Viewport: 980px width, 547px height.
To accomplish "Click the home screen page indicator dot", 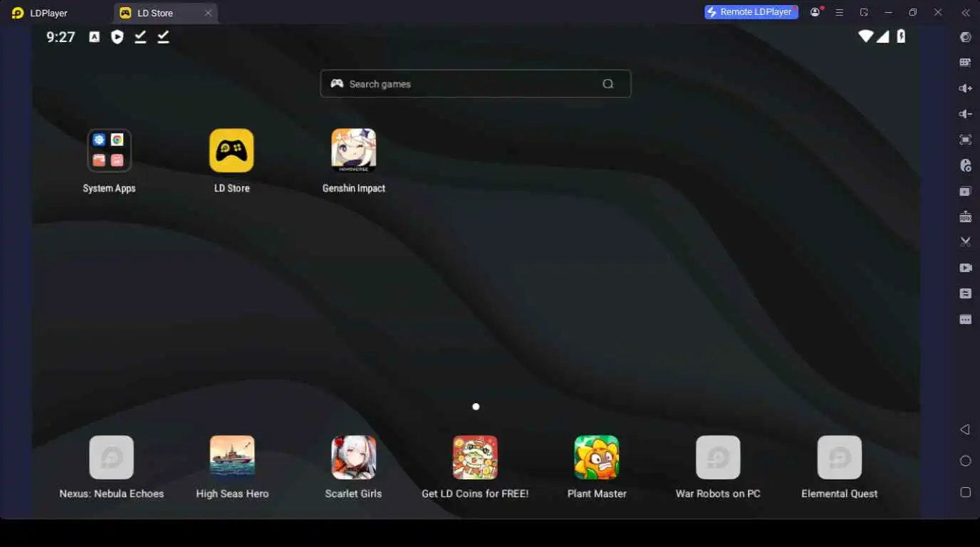I will (x=476, y=407).
